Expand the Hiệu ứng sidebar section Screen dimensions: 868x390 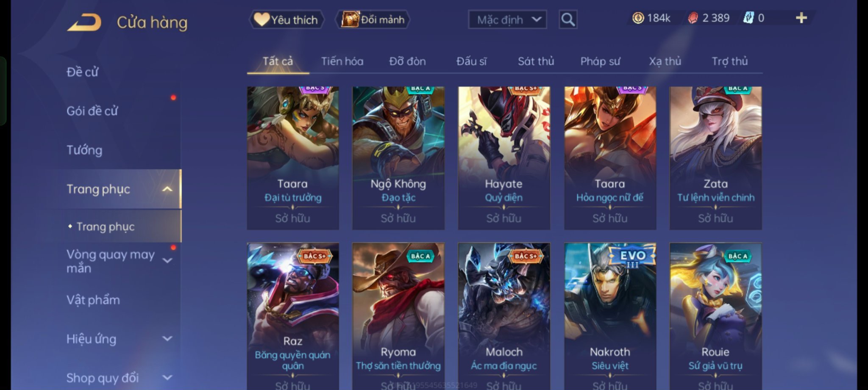(167, 339)
